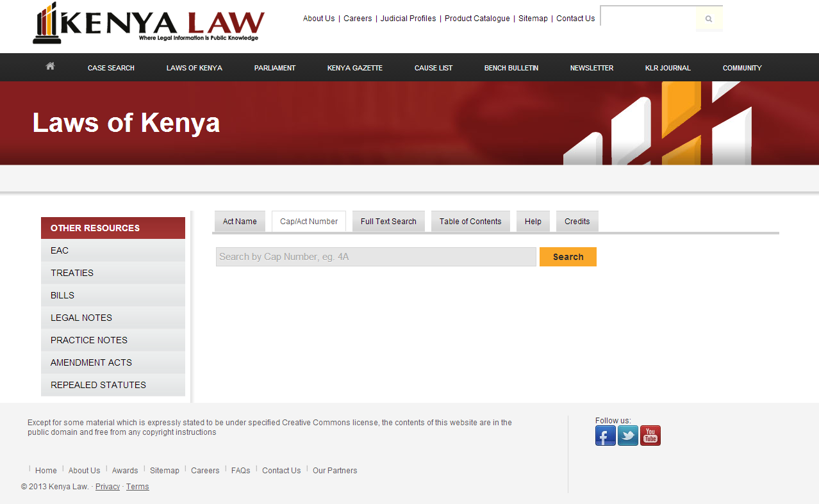819x504 pixels.
Task: Open the Kenya Law Facebook page icon
Action: coord(606,435)
